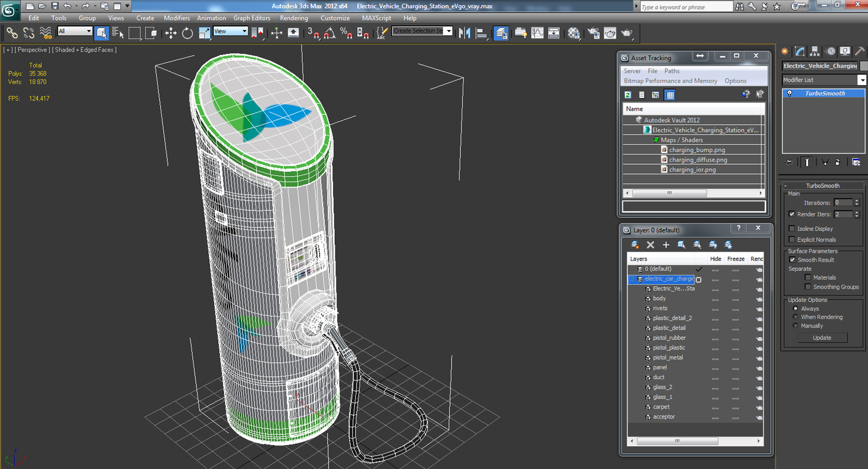Viewport: 868px width, 469px height.
Task: Open Curve Editor from toolbar
Action: [x=537, y=33]
